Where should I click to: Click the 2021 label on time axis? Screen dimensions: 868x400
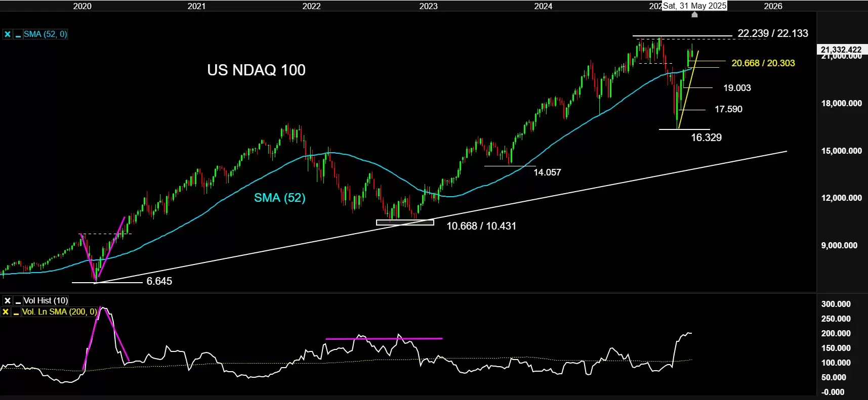[196, 6]
